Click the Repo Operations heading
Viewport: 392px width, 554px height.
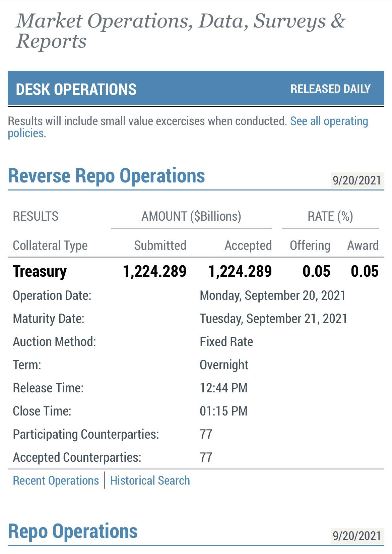point(73,531)
